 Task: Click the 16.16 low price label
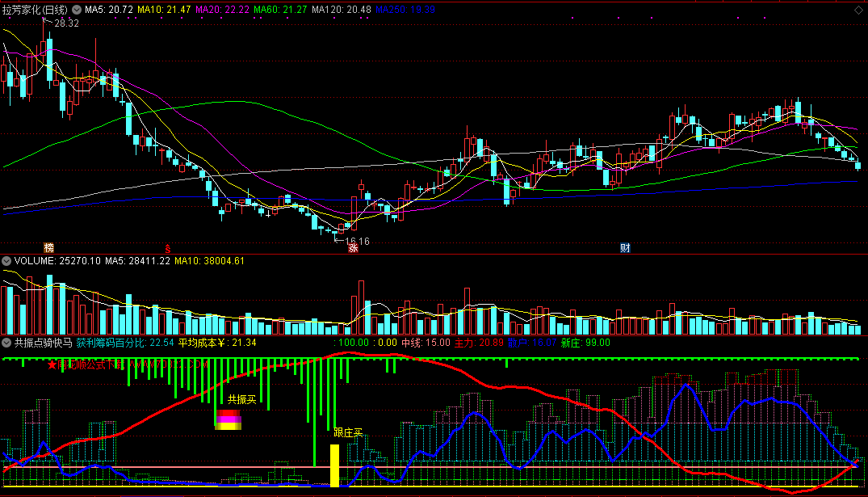pyautogui.click(x=357, y=241)
